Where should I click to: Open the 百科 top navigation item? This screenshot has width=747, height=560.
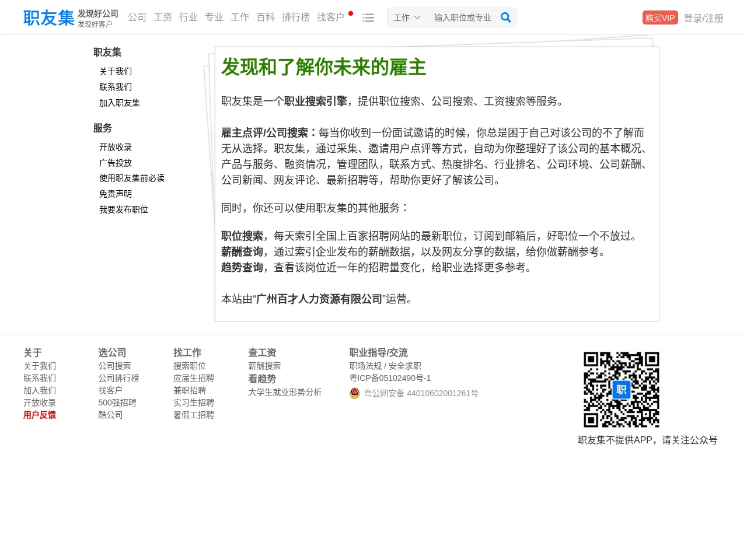tap(266, 17)
